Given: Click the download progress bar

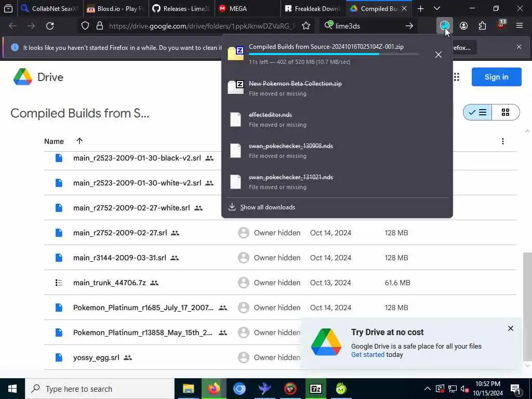Looking at the screenshot, I should 334,54.
